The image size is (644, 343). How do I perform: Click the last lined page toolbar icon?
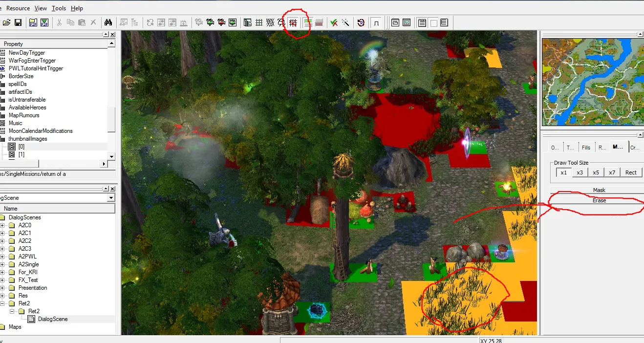coord(444,22)
